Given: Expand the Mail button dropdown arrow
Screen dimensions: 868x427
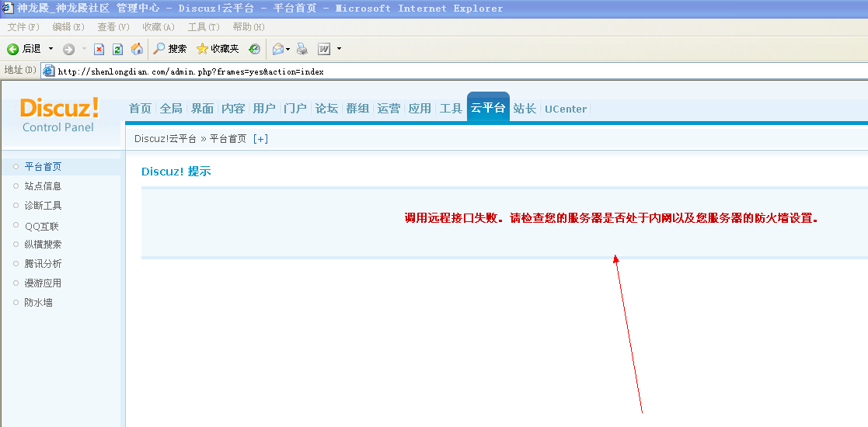Looking at the screenshot, I should pos(288,49).
